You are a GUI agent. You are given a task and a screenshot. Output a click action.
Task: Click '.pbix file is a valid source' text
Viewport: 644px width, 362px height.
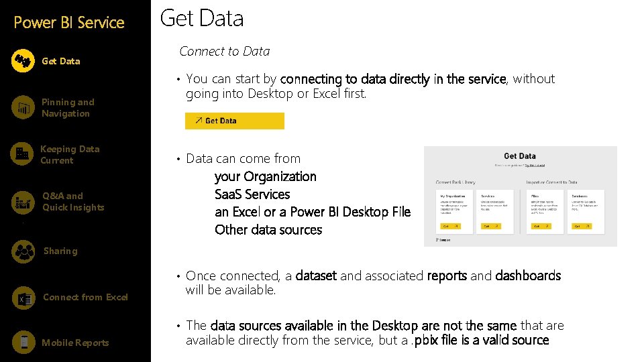click(482, 341)
